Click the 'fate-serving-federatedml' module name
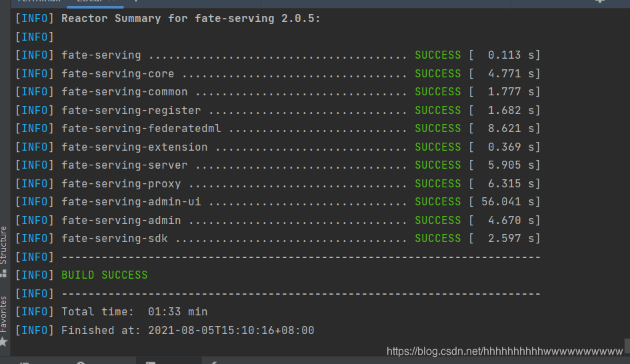Image resolution: width=630 pixels, height=364 pixels. (141, 129)
